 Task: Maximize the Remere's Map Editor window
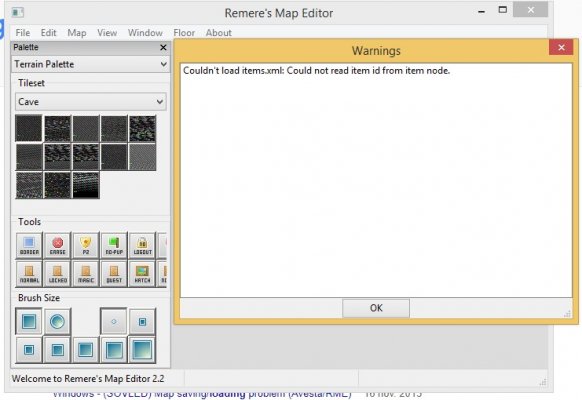[502, 10]
